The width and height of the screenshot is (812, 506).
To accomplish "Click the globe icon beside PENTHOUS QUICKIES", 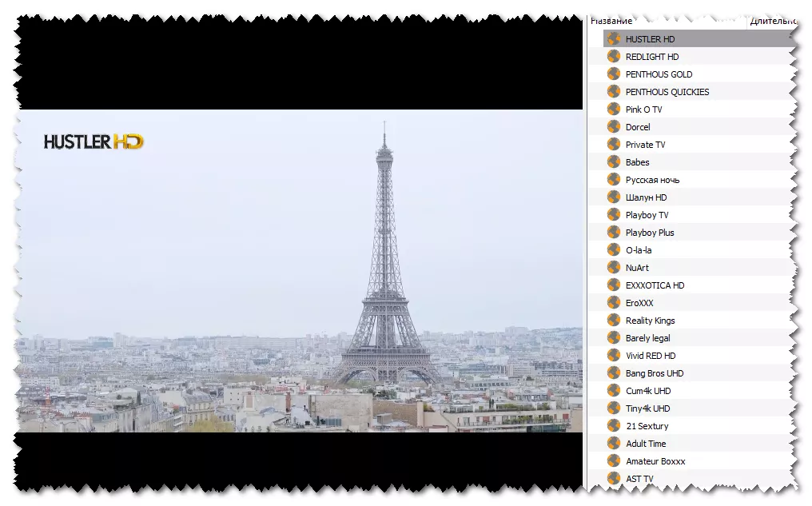I will coord(614,92).
